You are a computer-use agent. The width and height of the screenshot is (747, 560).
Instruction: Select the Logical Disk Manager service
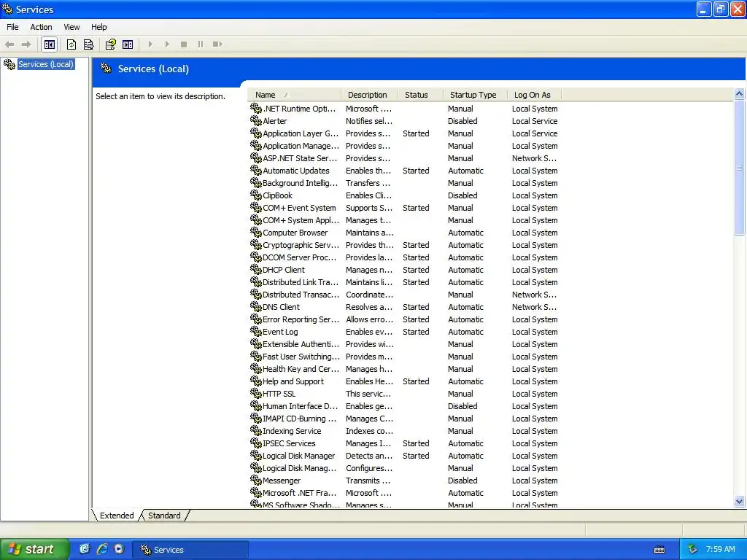298,455
